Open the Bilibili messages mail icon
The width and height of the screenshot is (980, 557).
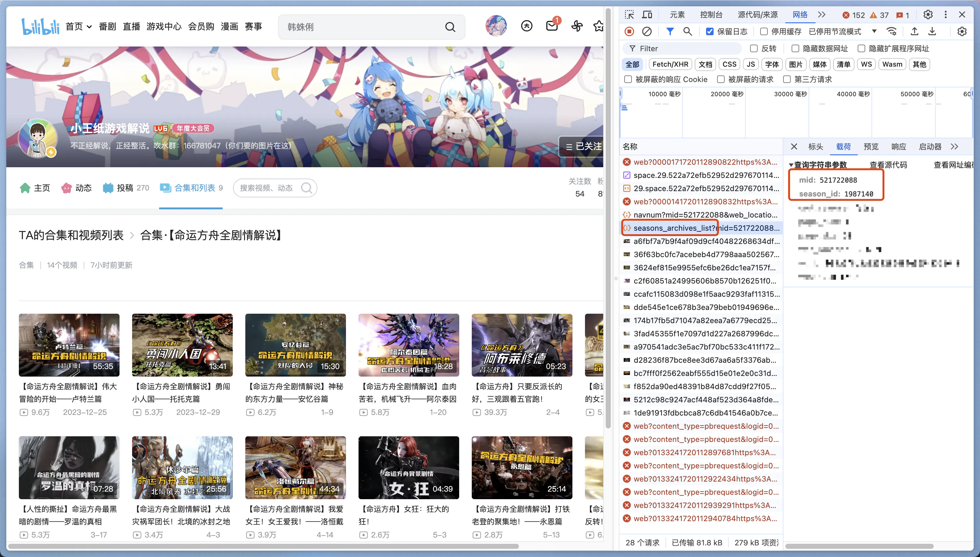(x=551, y=26)
